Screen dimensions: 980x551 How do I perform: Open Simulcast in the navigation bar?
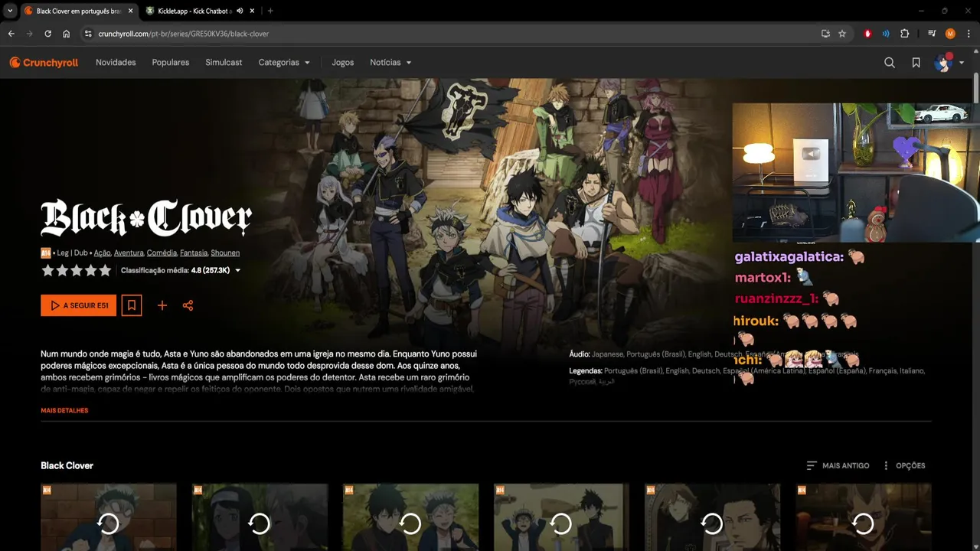224,63
